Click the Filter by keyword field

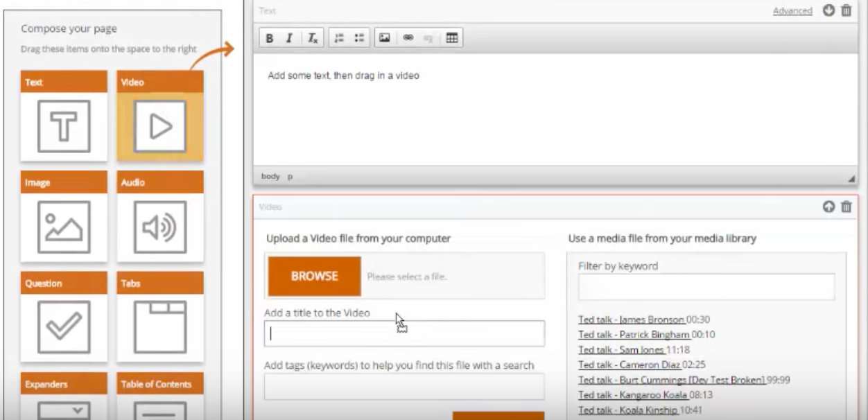706,287
